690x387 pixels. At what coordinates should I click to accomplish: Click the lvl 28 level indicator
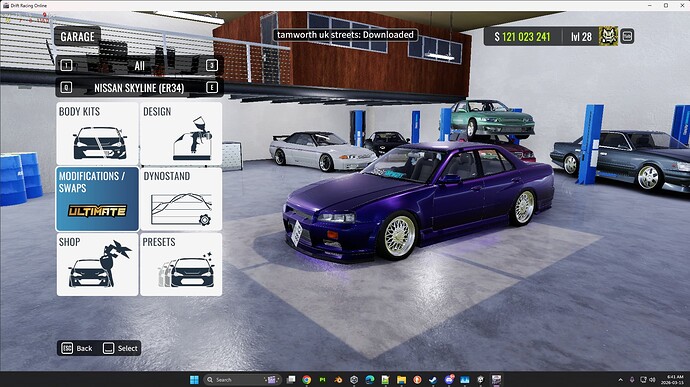coord(581,37)
